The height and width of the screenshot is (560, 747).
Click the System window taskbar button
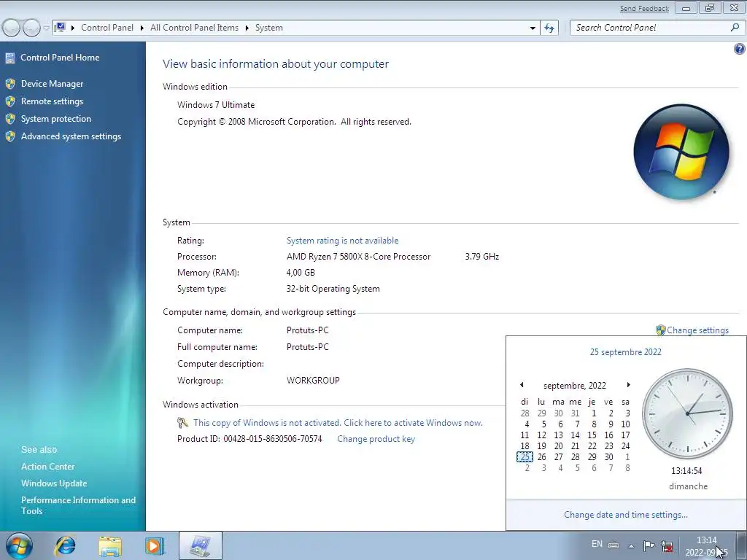coord(200,545)
